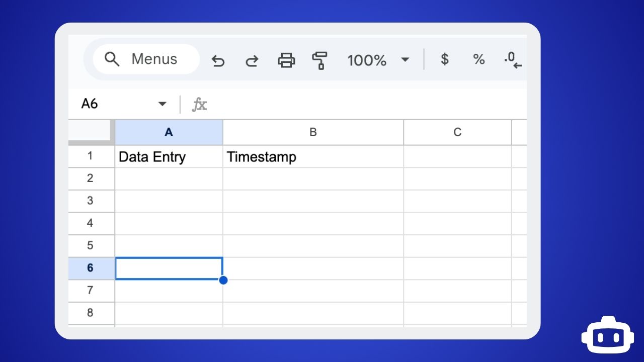Apply currency format with dollar icon
644x362 pixels.
point(444,59)
